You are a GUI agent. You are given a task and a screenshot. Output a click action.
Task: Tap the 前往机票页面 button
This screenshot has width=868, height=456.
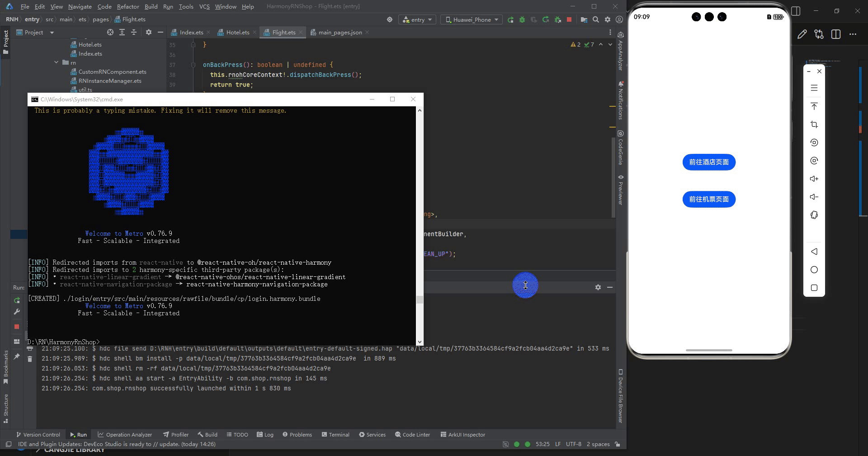tap(709, 199)
